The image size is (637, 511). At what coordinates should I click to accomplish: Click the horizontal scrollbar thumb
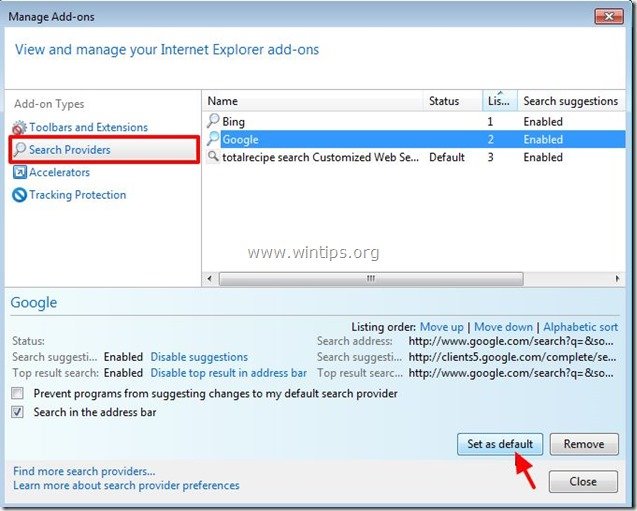(371, 279)
